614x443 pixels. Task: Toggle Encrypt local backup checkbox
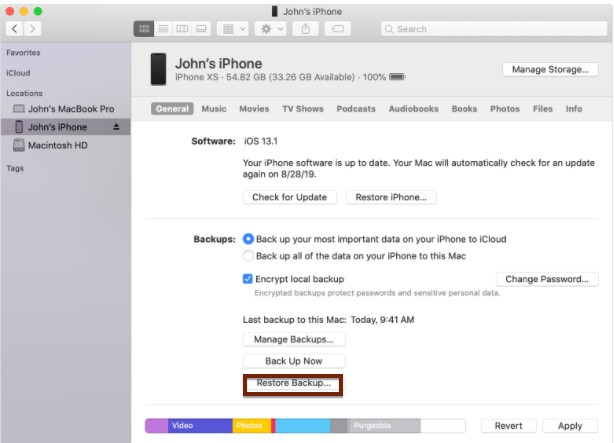[x=248, y=279]
